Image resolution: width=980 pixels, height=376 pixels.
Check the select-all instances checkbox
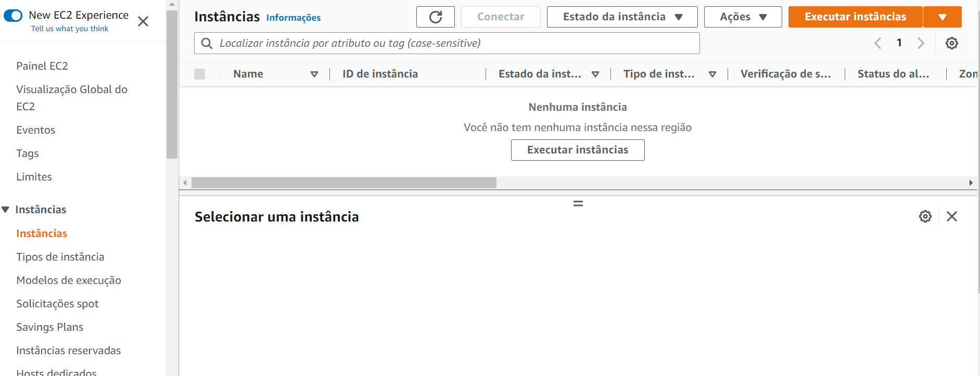(x=199, y=74)
